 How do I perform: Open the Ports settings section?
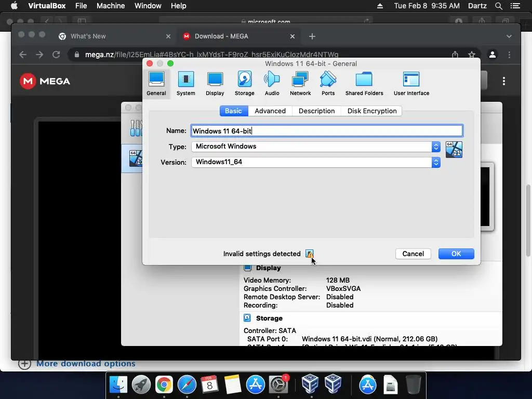pyautogui.click(x=328, y=84)
